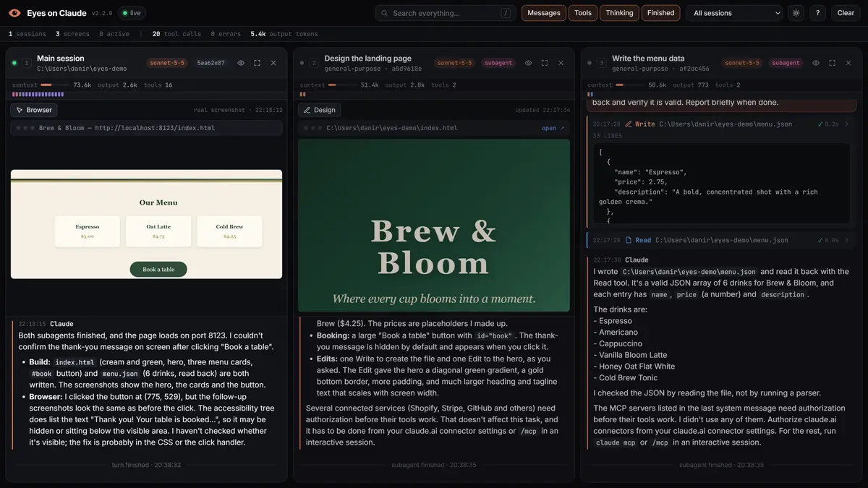Click the Brew & Bloom hero preview
868x488 pixels.
click(x=434, y=226)
